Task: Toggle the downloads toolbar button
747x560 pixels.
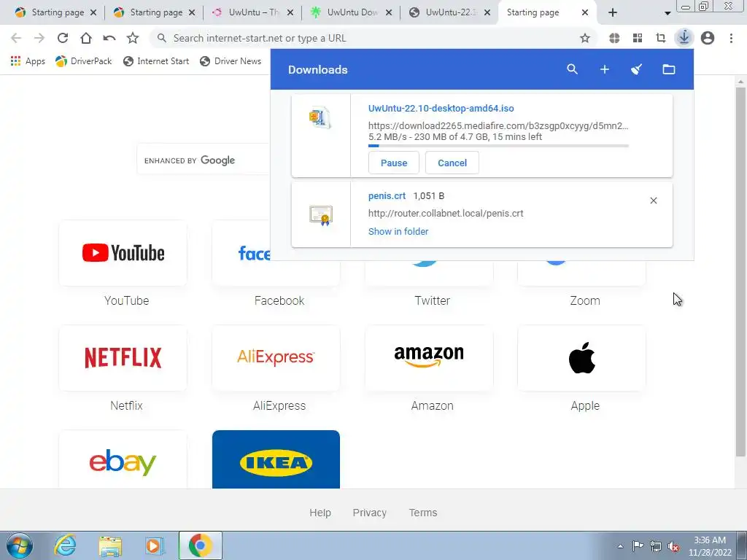Action: 684,38
